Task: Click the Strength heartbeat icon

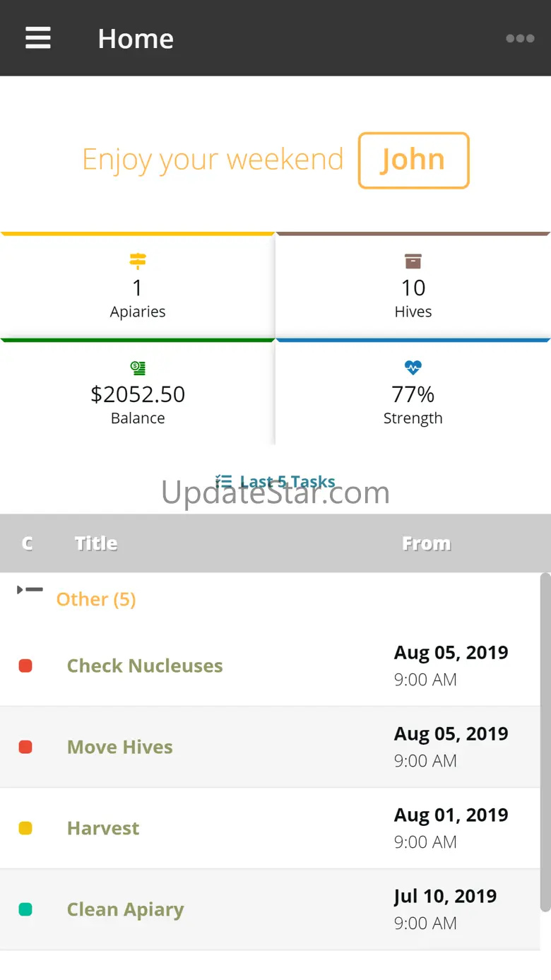Action: point(413,367)
